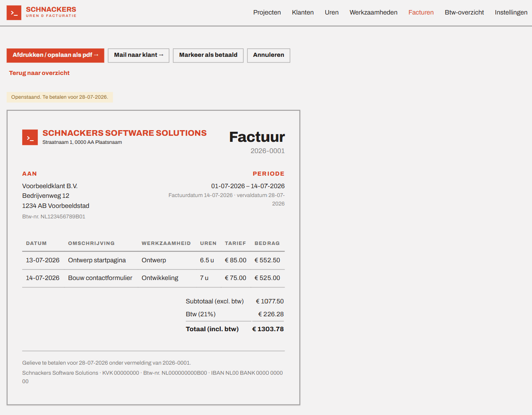Follow the Terug naar overzicht link
532x415 pixels.
point(39,73)
